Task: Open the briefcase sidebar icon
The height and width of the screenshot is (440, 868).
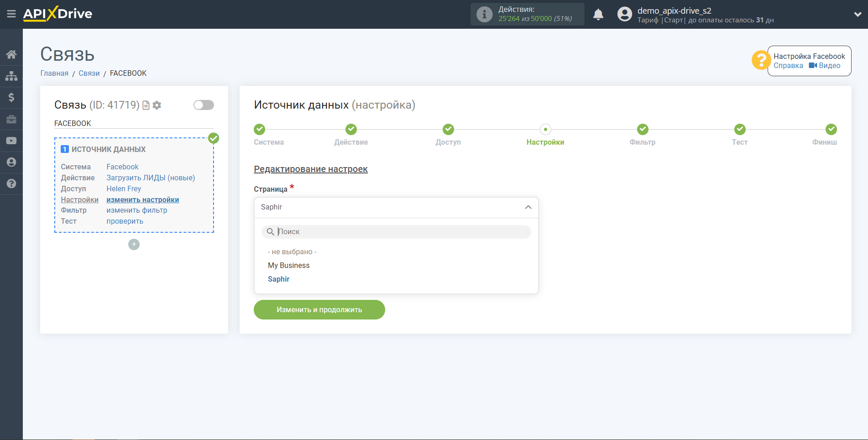Action: [11, 119]
